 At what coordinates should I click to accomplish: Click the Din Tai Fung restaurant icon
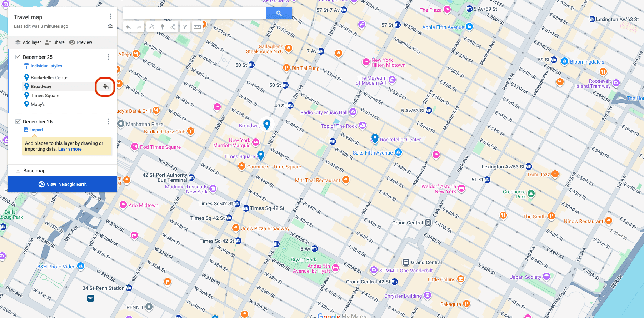(286, 68)
